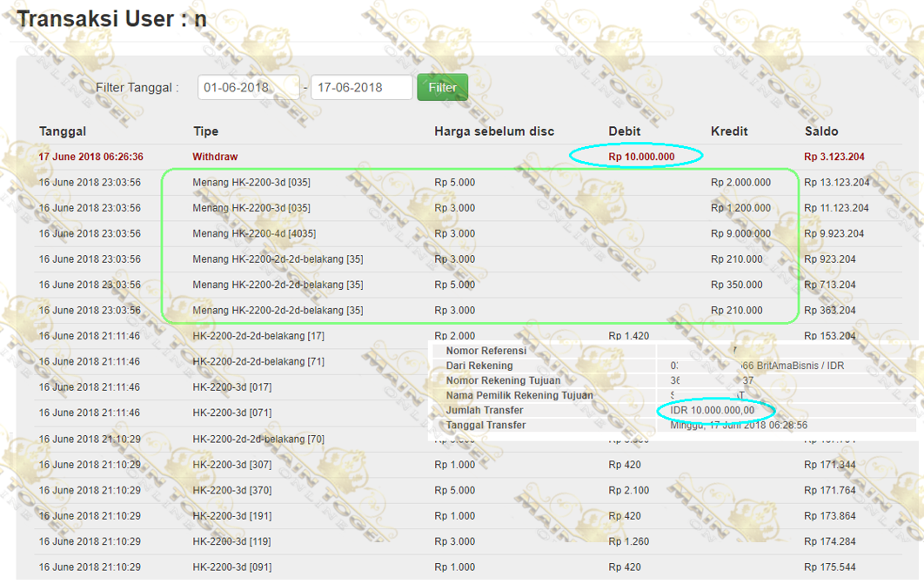Click the IDR 10.000.000,00 transfer amount
The height and width of the screenshot is (584, 924).
point(713,410)
